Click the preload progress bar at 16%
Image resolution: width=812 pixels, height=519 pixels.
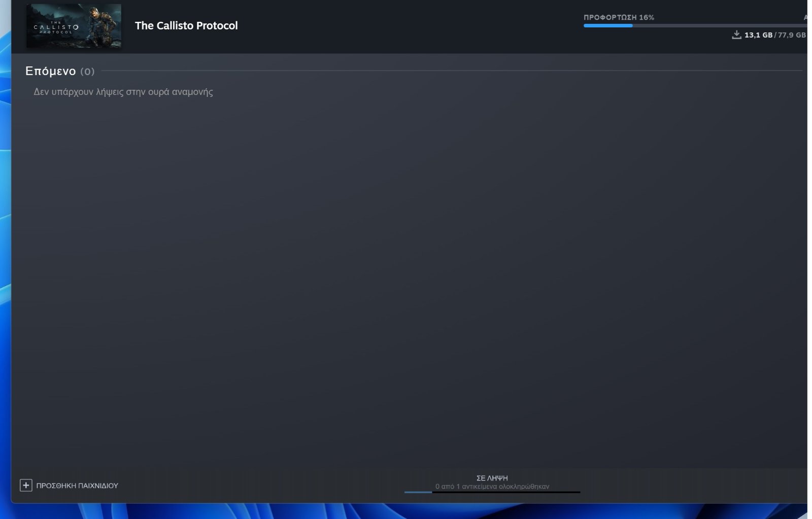pos(695,25)
